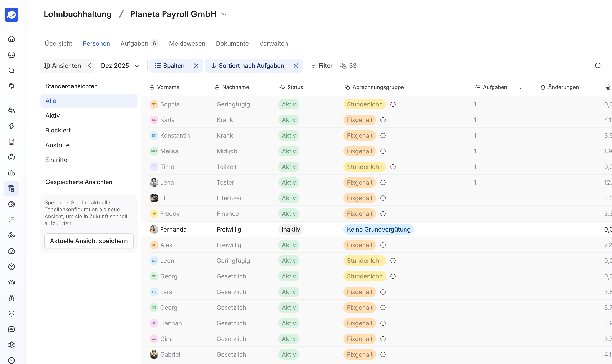Collapse the Ansichten panel
This screenshot has width=612, height=364.
(90, 66)
